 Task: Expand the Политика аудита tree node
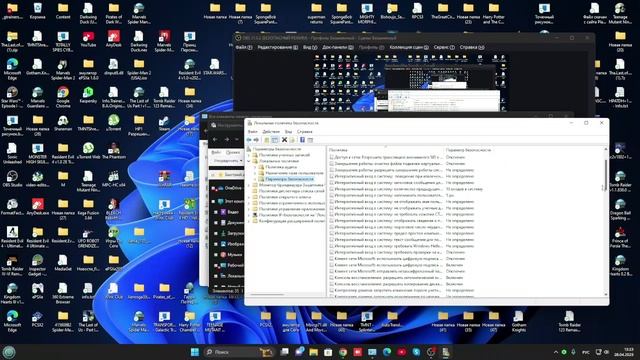pos(256,167)
